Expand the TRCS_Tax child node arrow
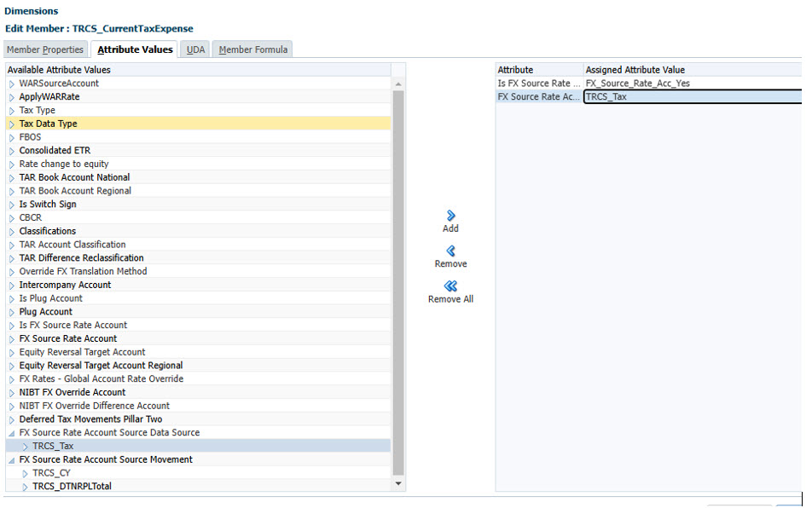The width and height of the screenshot is (812, 508). point(26,447)
